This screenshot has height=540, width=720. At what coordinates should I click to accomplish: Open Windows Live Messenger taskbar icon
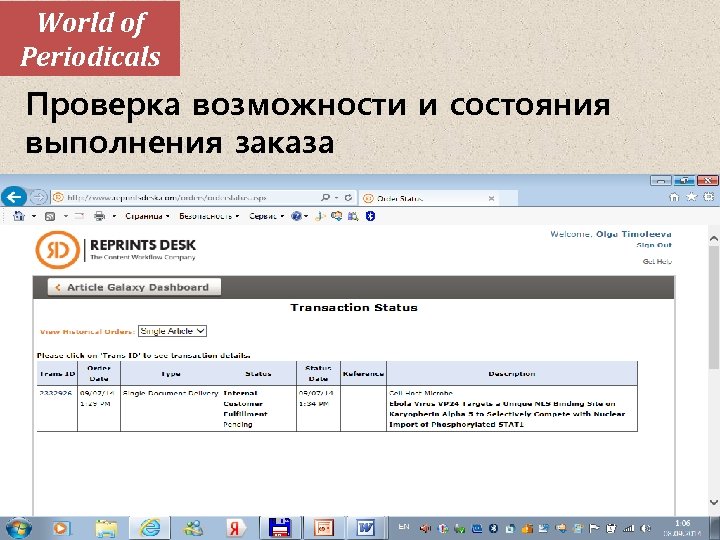(x=194, y=528)
